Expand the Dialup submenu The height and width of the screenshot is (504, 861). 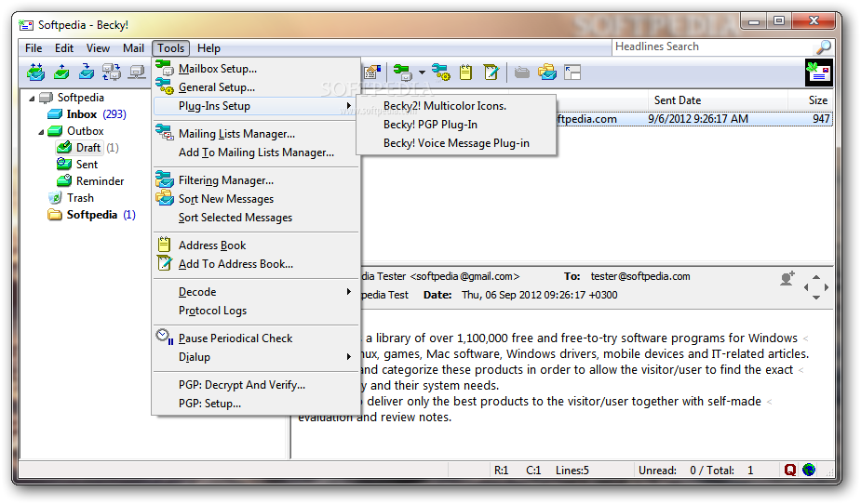tap(256, 357)
